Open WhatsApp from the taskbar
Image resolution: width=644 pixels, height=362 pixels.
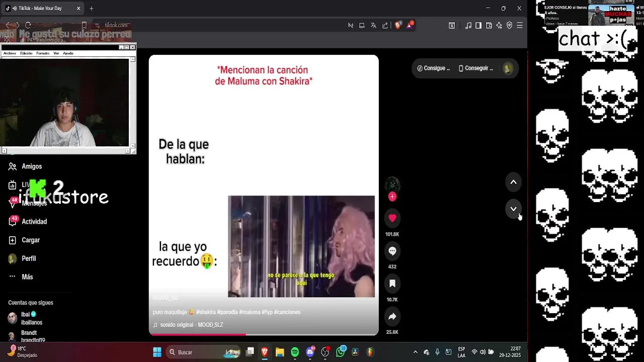341,352
